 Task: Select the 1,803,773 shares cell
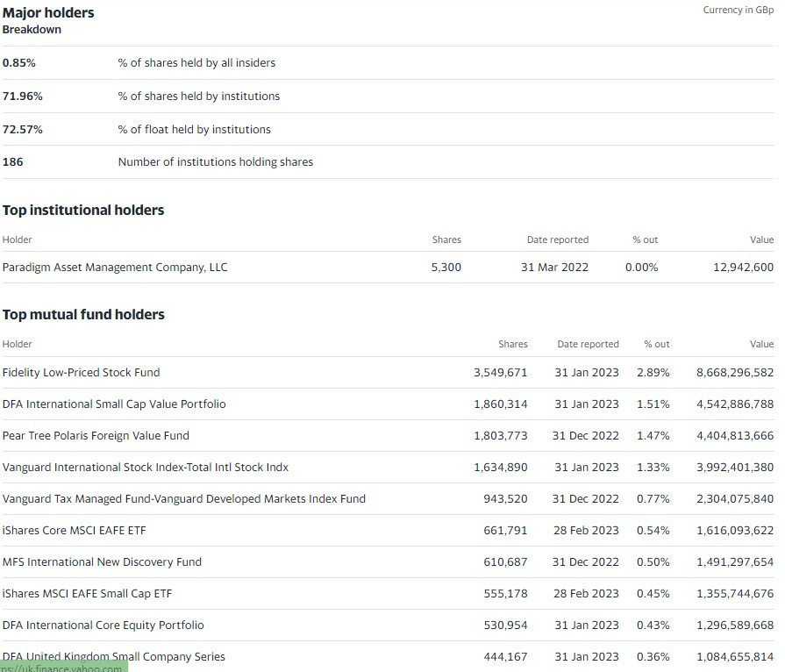point(501,436)
